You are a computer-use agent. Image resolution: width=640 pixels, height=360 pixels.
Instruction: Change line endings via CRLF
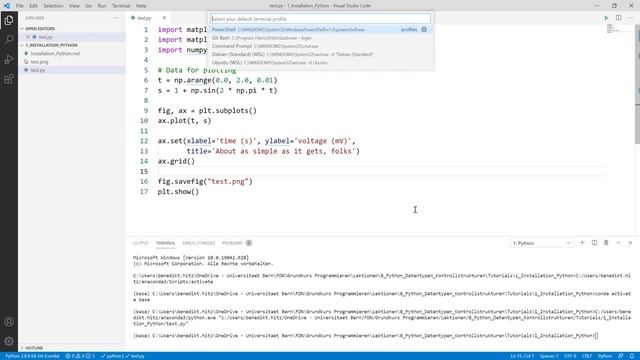coord(587,356)
